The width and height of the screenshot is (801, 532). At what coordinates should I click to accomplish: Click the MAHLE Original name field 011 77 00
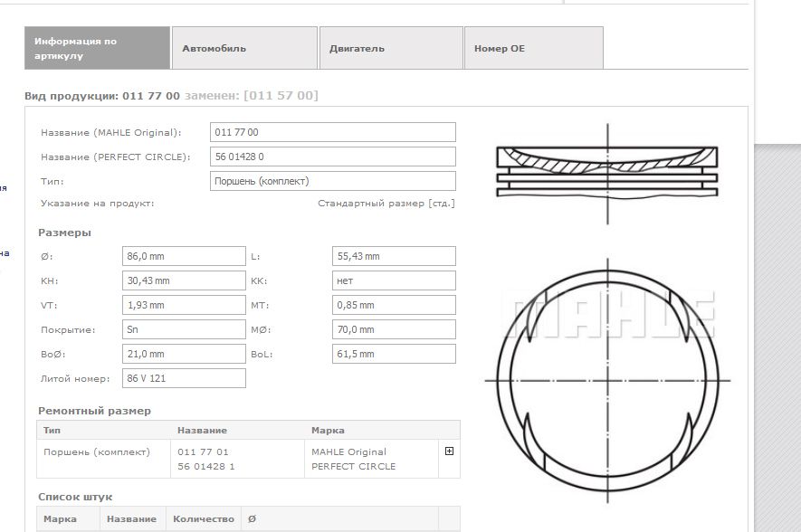pos(333,132)
